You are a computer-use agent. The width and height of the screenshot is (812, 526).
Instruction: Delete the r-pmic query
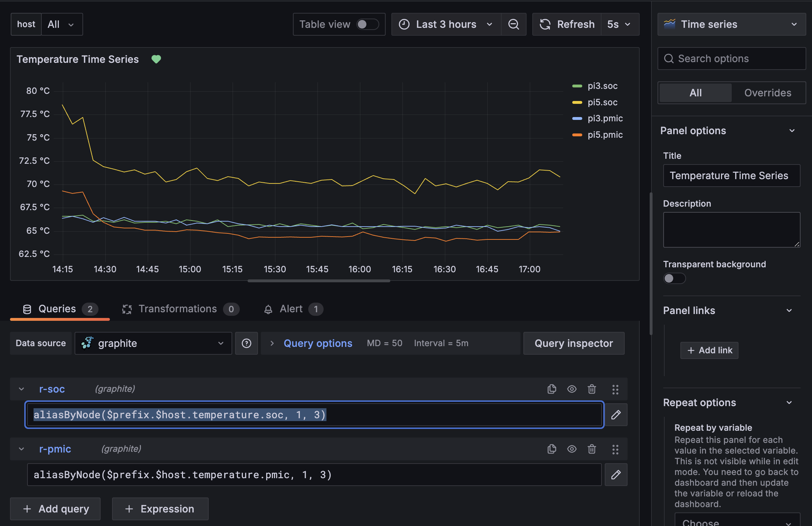point(592,449)
